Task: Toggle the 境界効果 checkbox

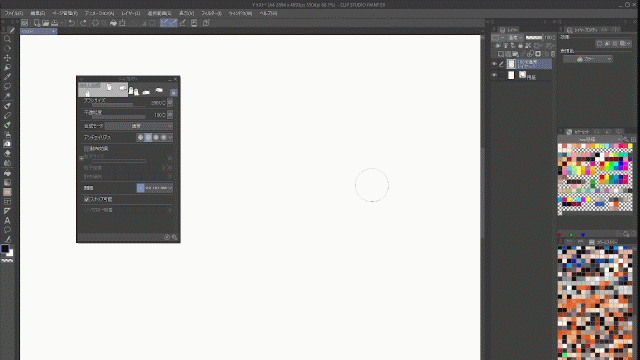Action: point(87,149)
